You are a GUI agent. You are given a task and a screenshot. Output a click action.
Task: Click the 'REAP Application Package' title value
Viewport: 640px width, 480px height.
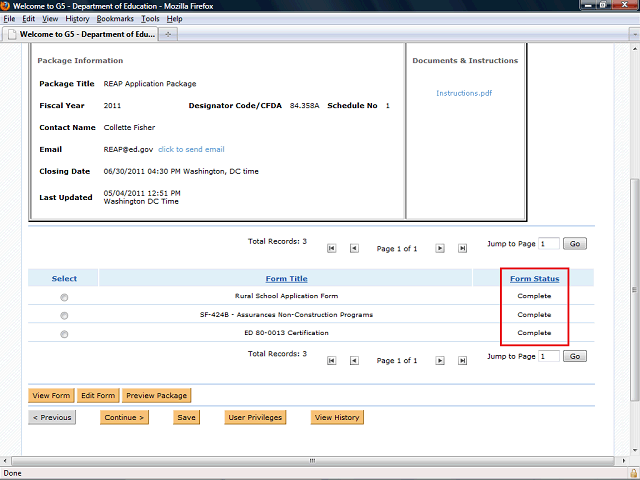[x=150, y=84]
